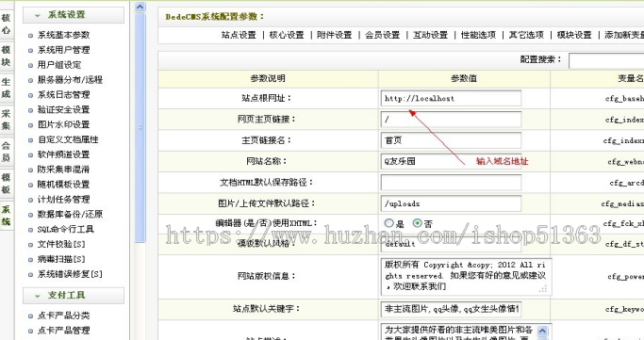Click 主页链接名 field showing 首页
644x340 pixels.
[x=451, y=140]
